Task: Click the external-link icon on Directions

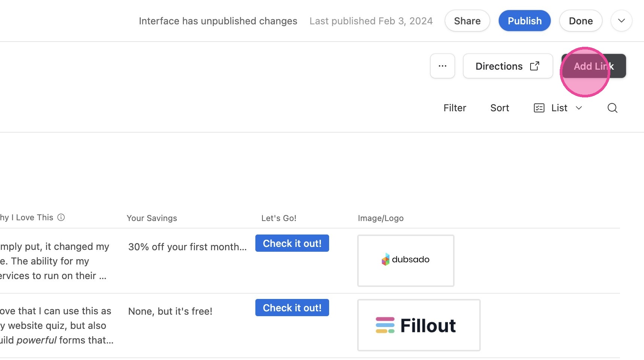Action: pyautogui.click(x=535, y=66)
